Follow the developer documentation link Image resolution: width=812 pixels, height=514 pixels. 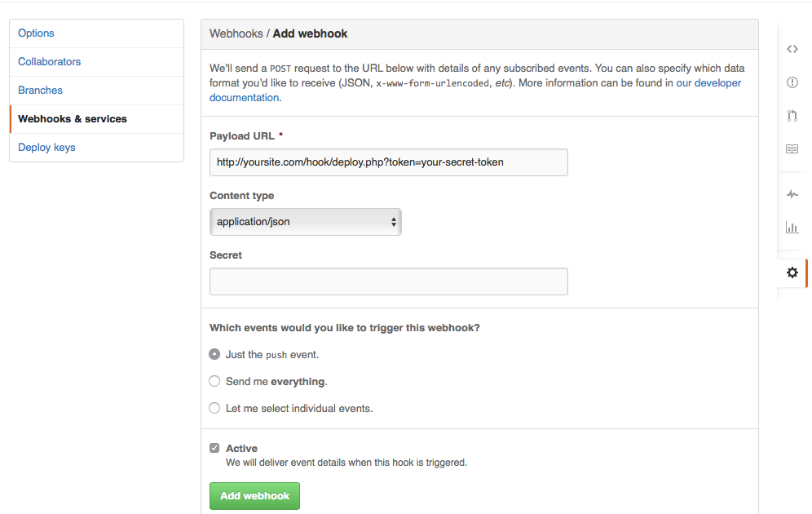(708, 83)
